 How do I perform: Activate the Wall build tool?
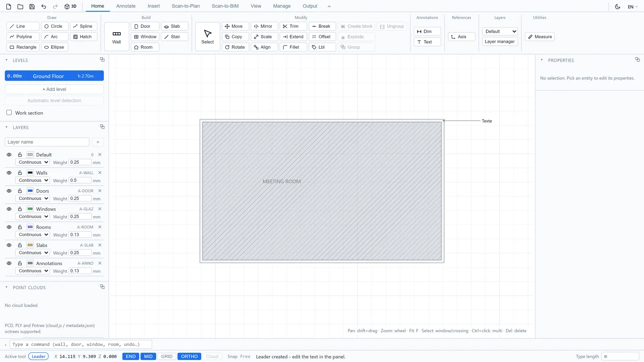[x=117, y=37]
